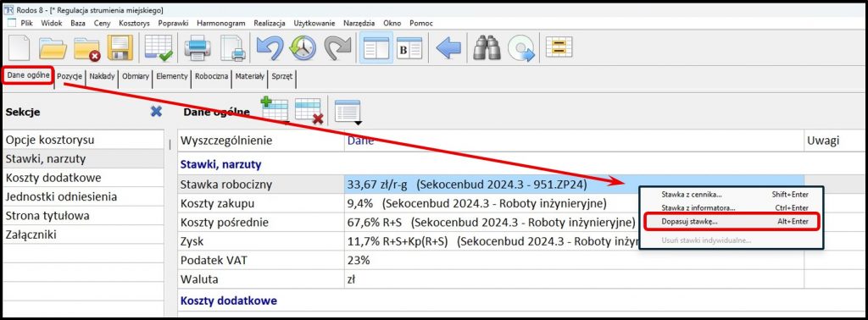The image size is (868, 320).
Task: Switch to the Sprzęt tab
Action: (x=282, y=76)
